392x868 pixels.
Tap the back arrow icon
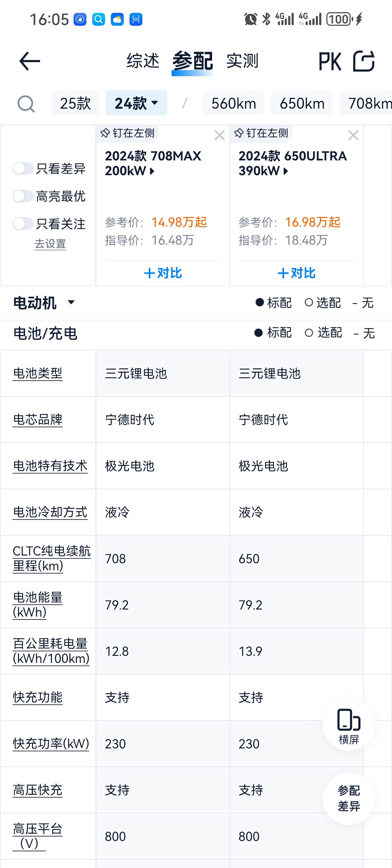tap(30, 61)
